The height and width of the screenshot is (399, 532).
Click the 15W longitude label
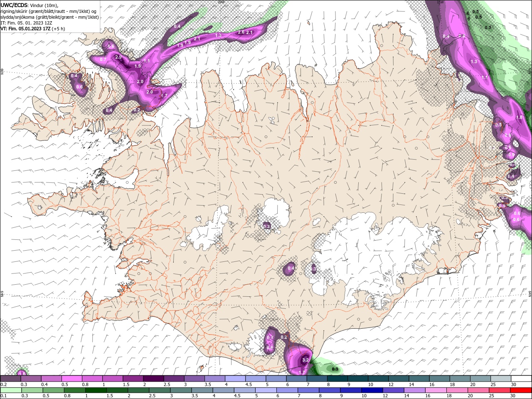(x=441, y=2)
